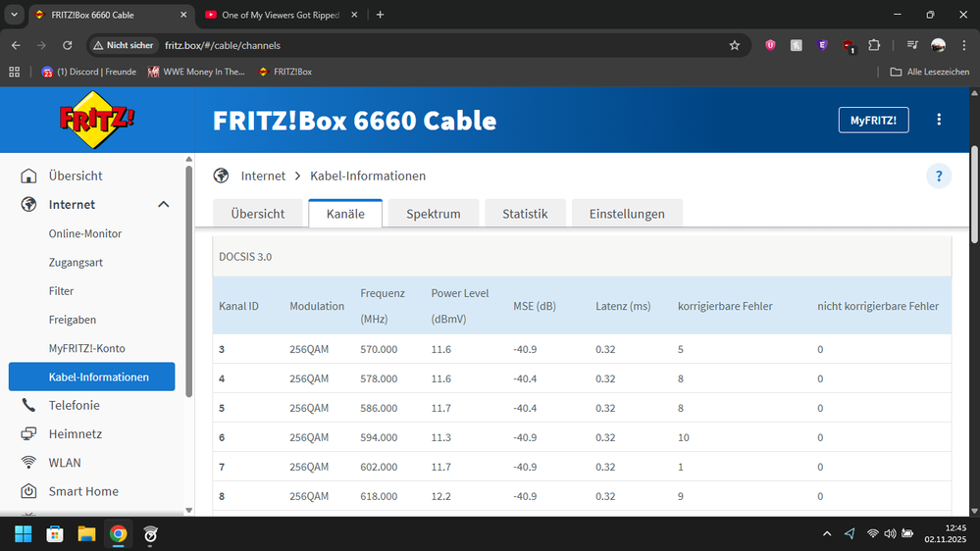
Task: Select Kabel-Informationen in sidebar
Action: 92,376
